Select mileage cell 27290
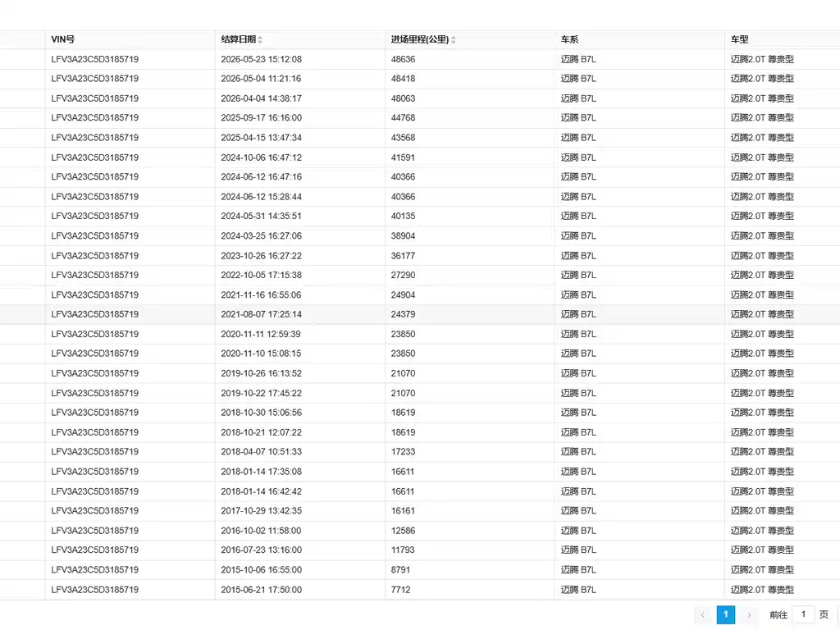 403,275
